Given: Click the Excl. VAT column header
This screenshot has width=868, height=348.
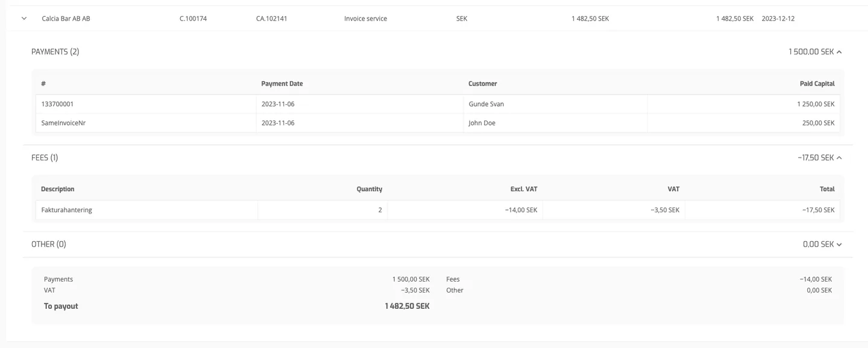Looking at the screenshot, I should 524,189.
